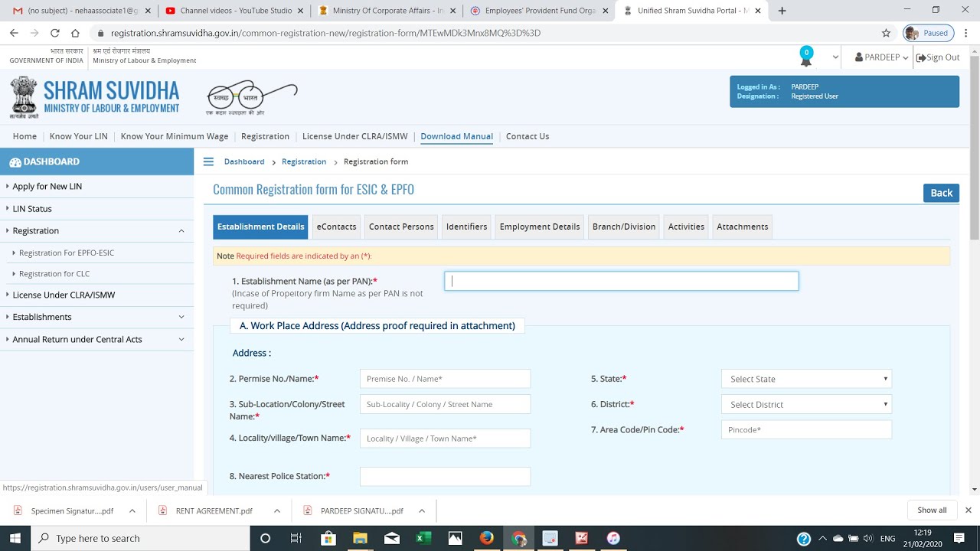This screenshot has height=551, width=980.
Task: Open the PARDEEP user dropdown
Action: pyautogui.click(x=881, y=57)
